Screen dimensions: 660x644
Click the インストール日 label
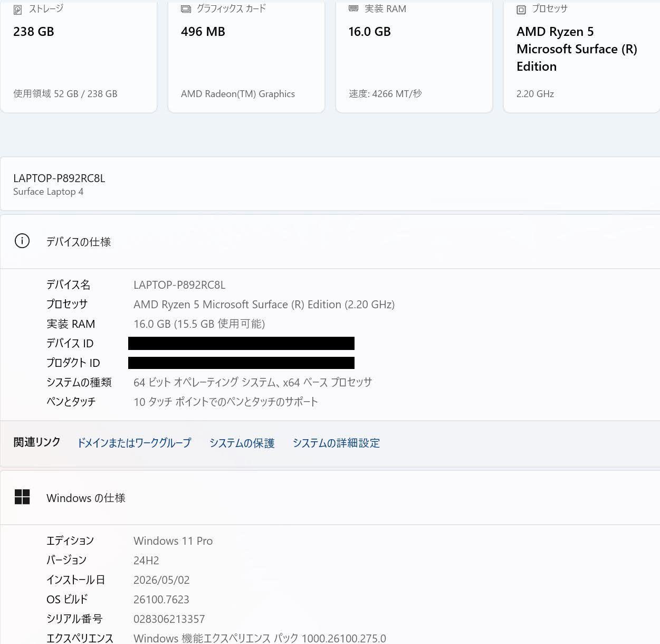[x=76, y=580]
